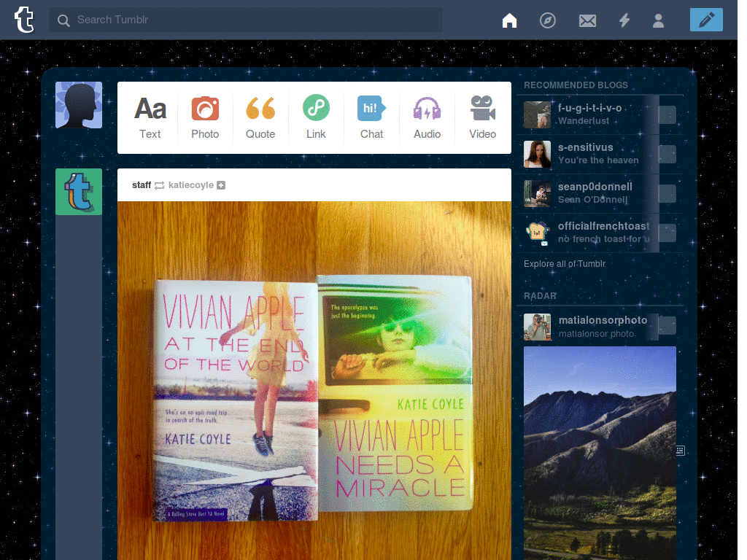Create a new Quote post
The width and height of the screenshot is (747, 560).
point(260,117)
